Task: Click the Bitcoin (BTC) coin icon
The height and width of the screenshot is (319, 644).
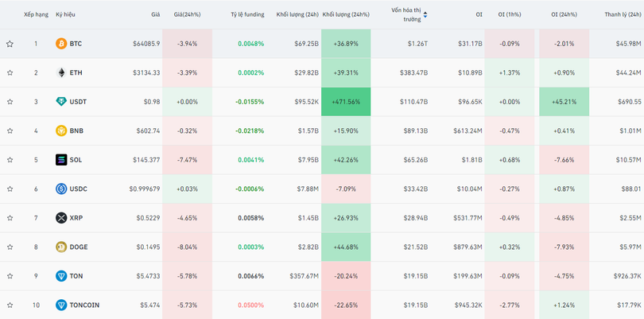Action: (61, 44)
